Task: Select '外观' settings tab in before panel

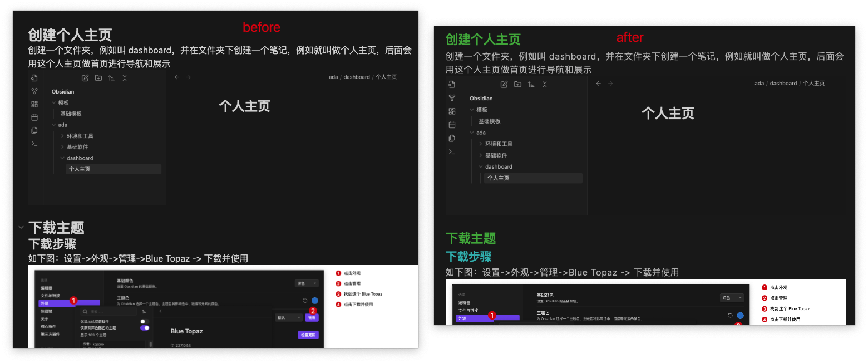Action: tap(45, 303)
